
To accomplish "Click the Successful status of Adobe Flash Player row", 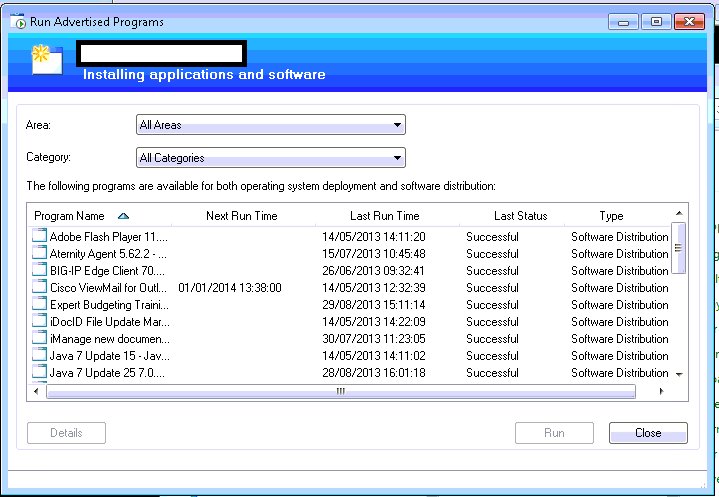I will click(492, 237).
